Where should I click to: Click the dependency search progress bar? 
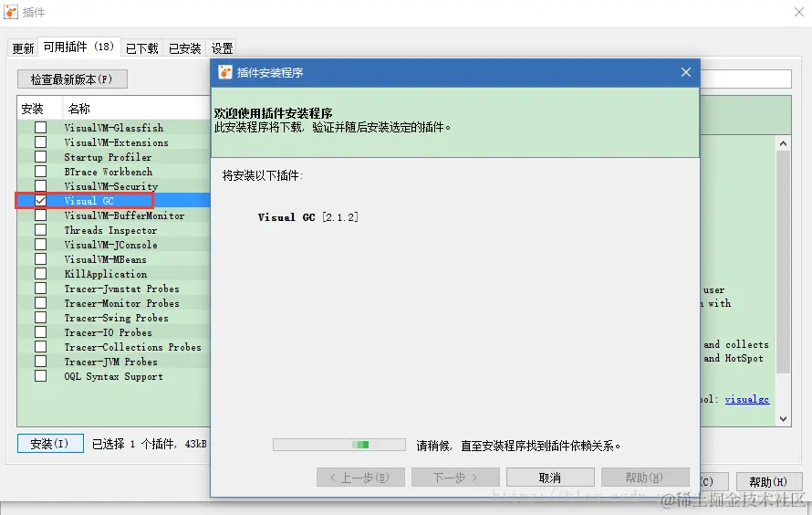[x=339, y=445]
